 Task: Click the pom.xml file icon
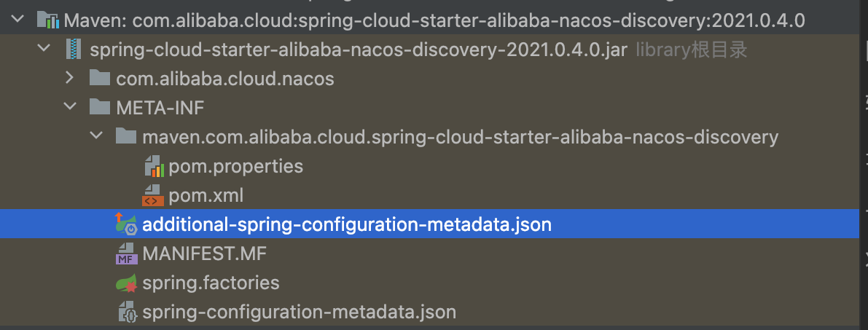click(x=153, y=196)
